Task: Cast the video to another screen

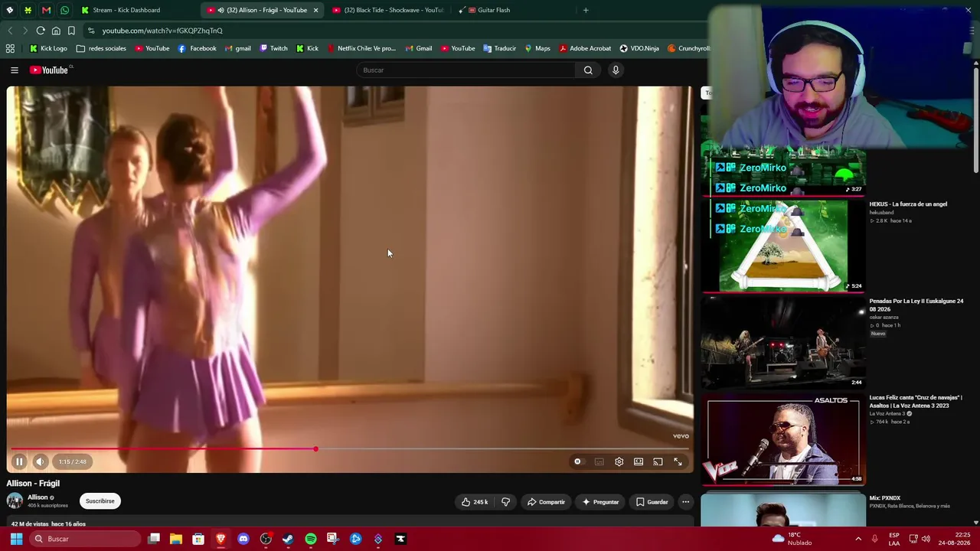Action: pos(658,461)
